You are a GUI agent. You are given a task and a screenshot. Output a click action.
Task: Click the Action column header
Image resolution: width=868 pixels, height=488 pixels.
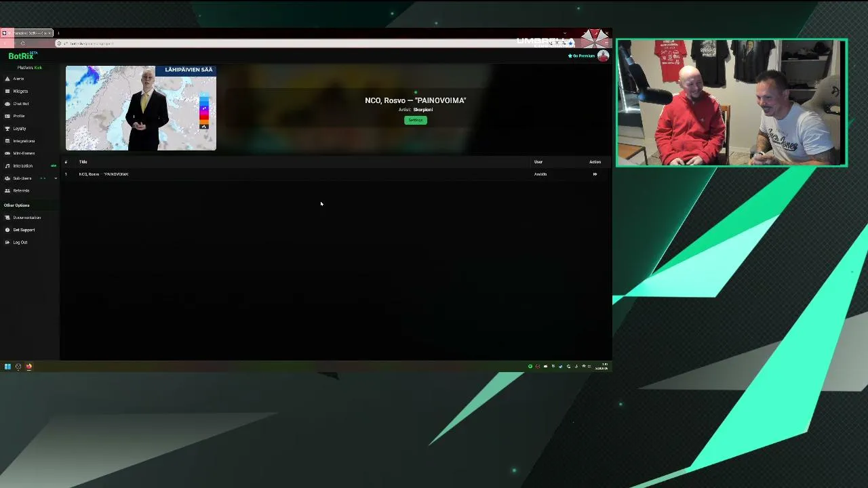595,162
